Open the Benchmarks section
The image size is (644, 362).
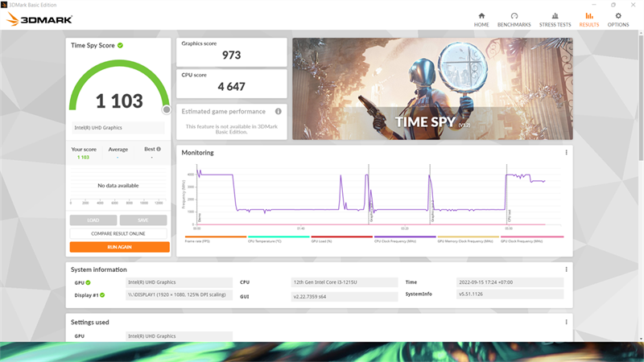click(x=514, y=19)
